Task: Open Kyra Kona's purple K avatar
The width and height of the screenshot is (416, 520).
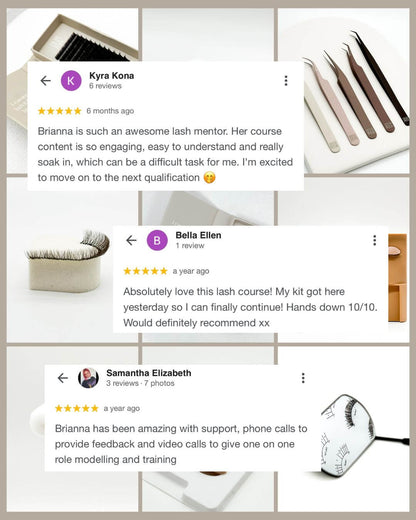Action: [x=71, y=81]
